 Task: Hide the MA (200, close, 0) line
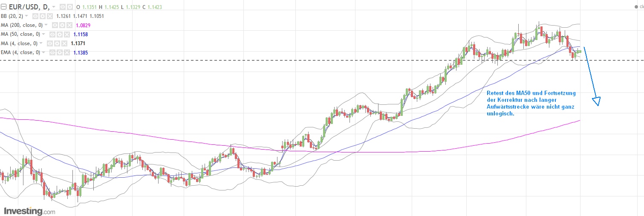click(55, 25)
